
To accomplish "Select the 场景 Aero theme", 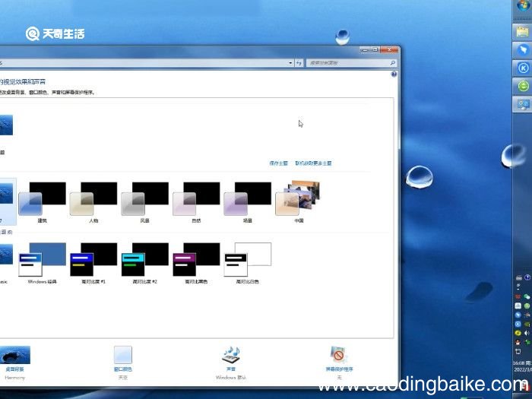I will coord(247,202).
